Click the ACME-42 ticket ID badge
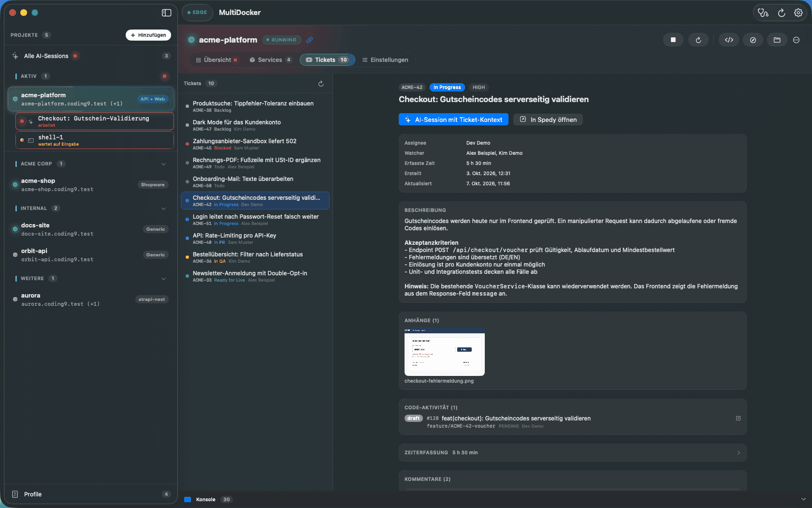Screen dimensions: 812x508 pyautogui.click(x=412, y=88)
